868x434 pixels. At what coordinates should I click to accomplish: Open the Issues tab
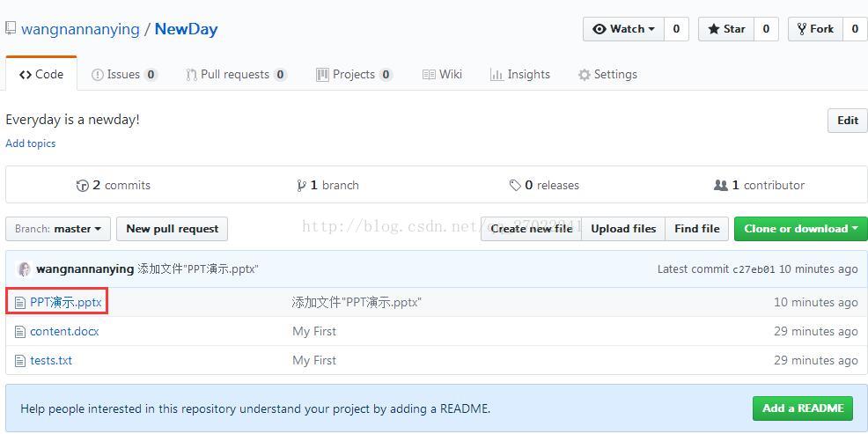tap(124, 75)
